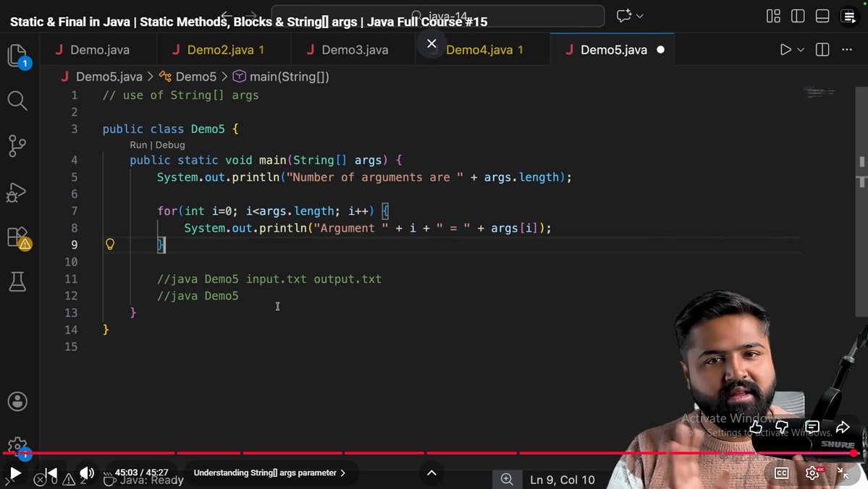
Task: Click the YouTube like thumbs-up icon
Action: 756,427
